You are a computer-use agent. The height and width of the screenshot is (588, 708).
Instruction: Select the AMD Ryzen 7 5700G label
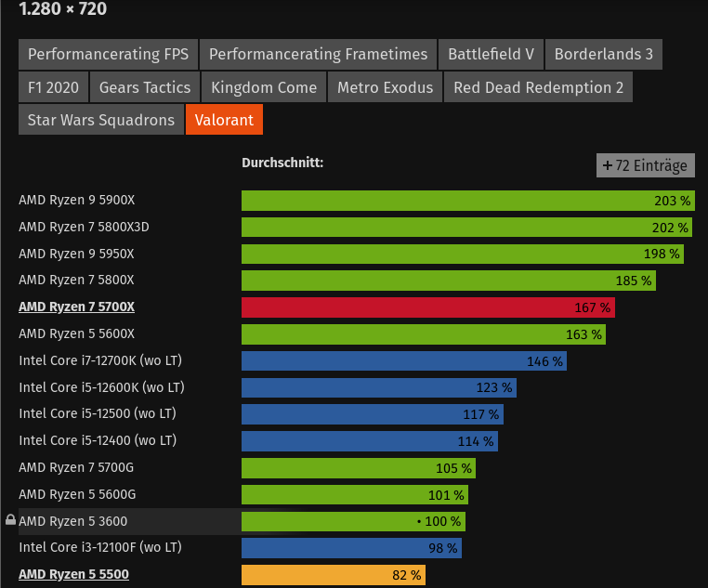(x=76, y=467)
